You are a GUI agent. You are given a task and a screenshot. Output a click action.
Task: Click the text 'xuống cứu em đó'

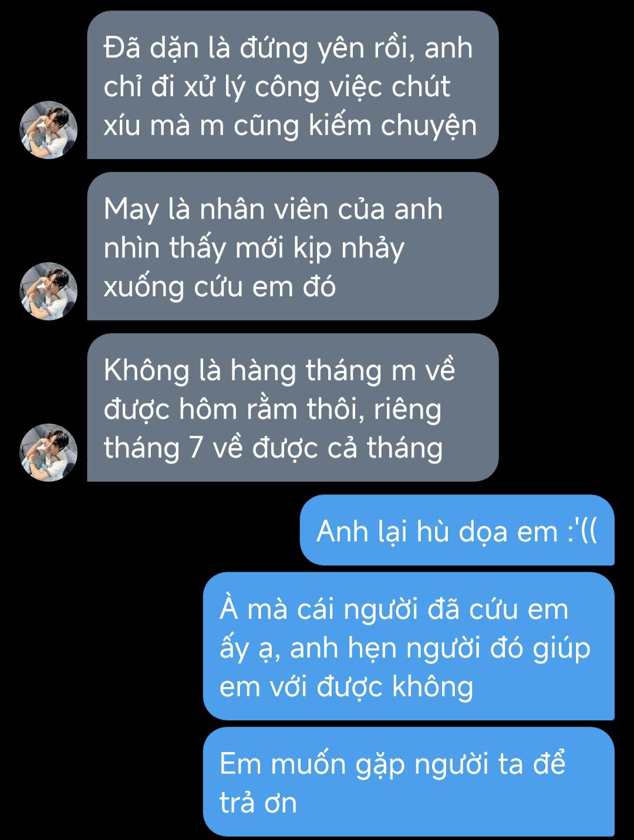(x=220, y=287)
